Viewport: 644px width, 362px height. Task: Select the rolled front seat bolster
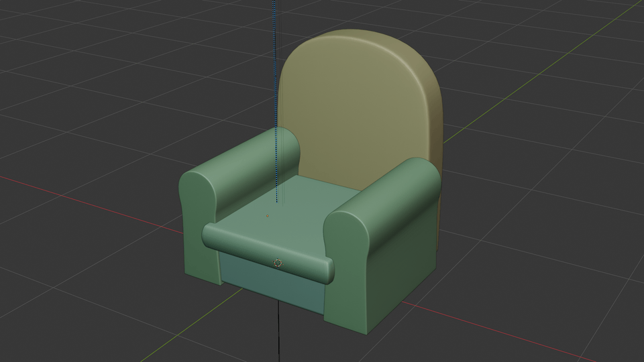tap(268, 253)
